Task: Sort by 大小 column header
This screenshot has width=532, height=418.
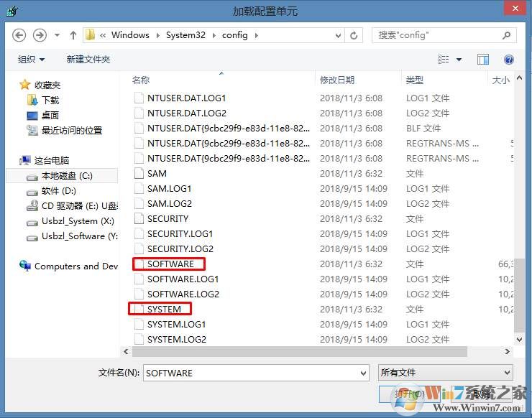Action: pos(501,80)
